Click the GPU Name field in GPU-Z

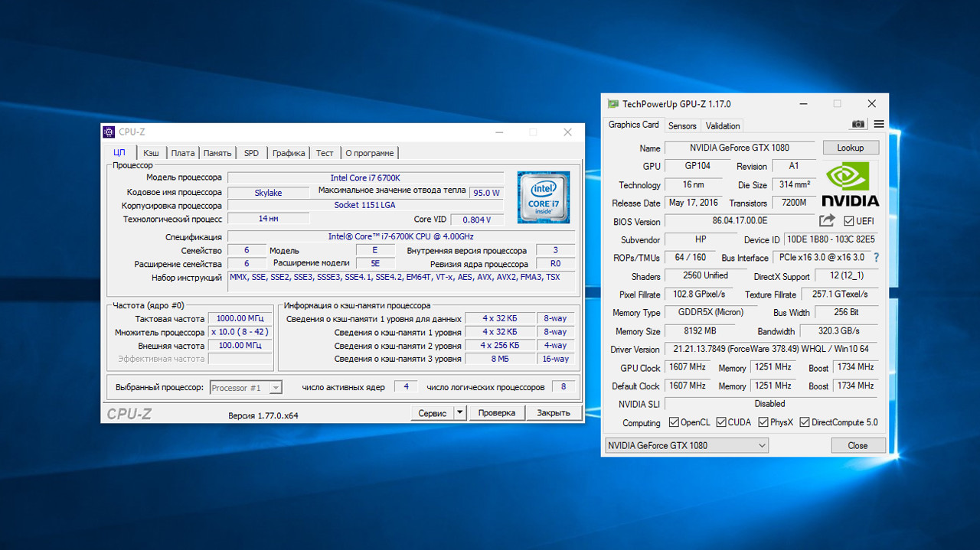pyautogui.click(x=740, y=148)
